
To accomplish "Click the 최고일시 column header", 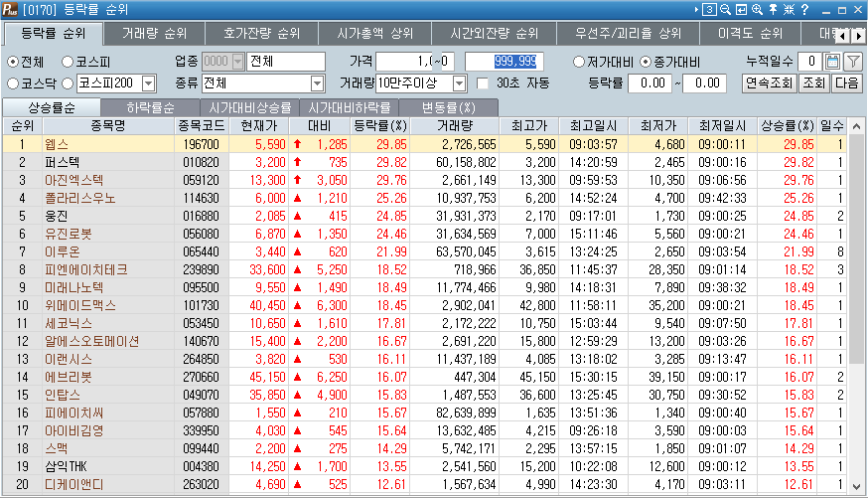I will coord(593,126).
